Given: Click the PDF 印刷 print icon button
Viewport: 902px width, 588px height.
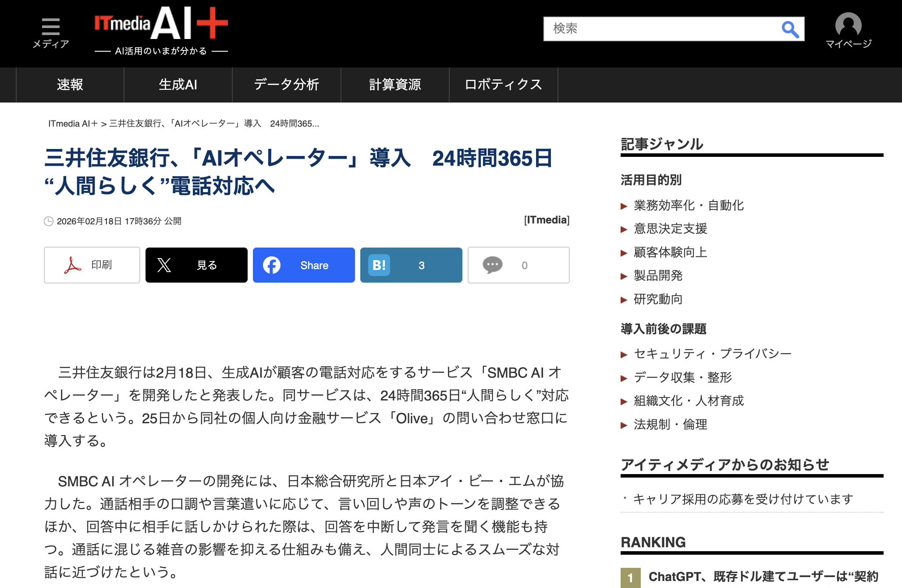Looking at the screenshot, I should point(92,265).
